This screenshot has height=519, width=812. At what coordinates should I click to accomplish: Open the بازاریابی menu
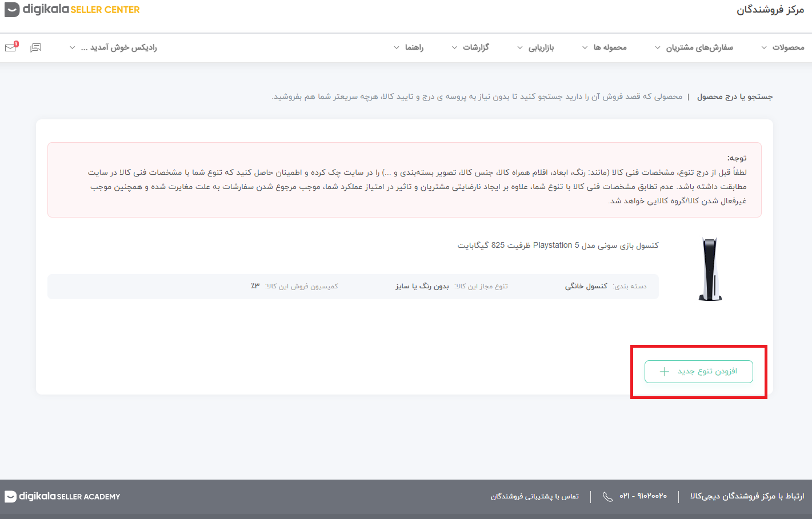[535, 47]
